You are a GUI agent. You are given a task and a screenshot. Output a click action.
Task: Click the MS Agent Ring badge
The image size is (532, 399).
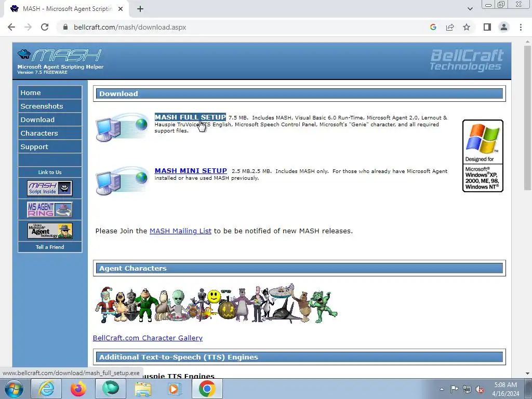click(50, 209)
